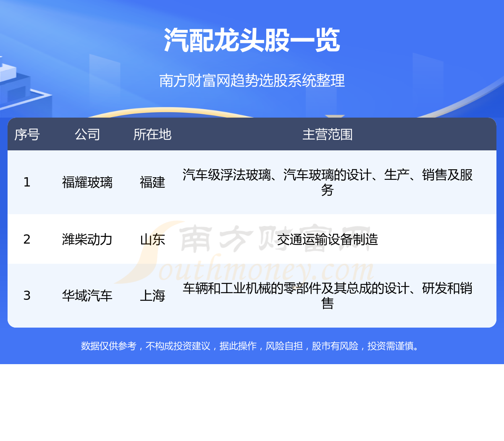
Task: Select row number 1 cell
Action: coord(27,182)
